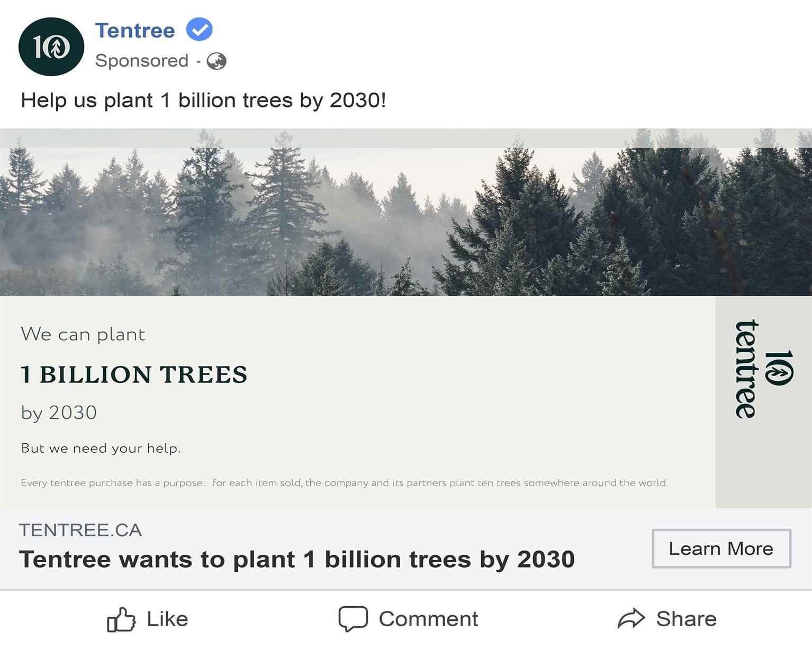Open the misty forest ad image
This screenshot has height=649, width=812.
406,212
